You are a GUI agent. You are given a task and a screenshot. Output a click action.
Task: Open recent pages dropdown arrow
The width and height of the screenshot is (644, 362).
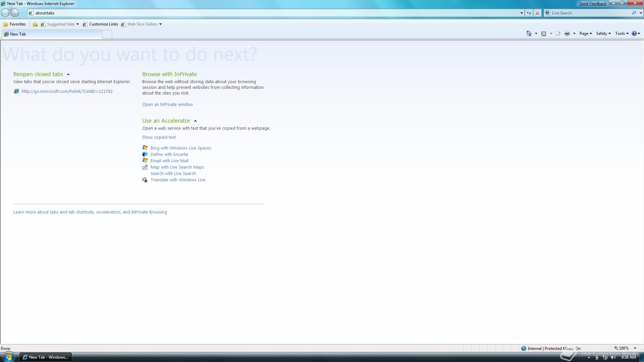point(22,13)
